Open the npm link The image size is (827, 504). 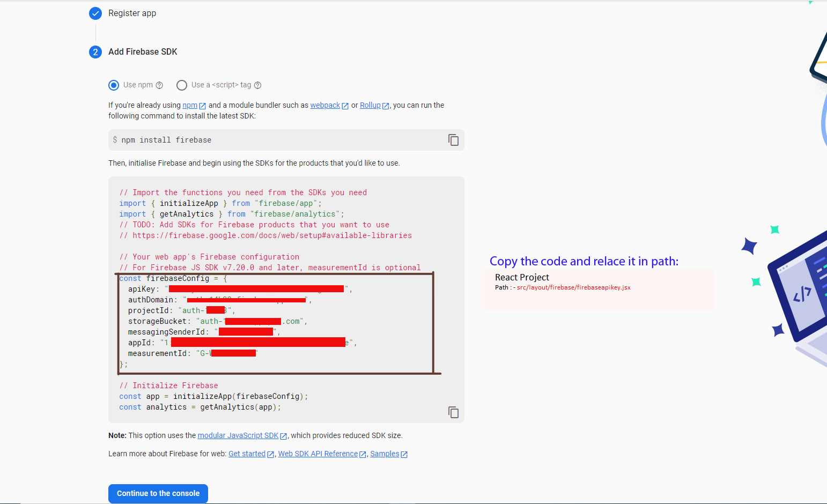(x=190, y=106)
